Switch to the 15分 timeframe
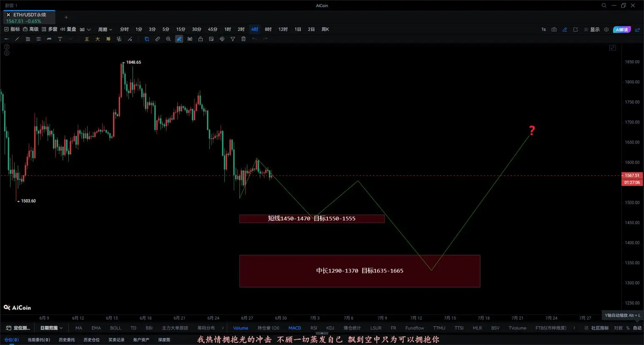Image resolution: width=644 pixels, height=345 pixels. click(181, 30)
